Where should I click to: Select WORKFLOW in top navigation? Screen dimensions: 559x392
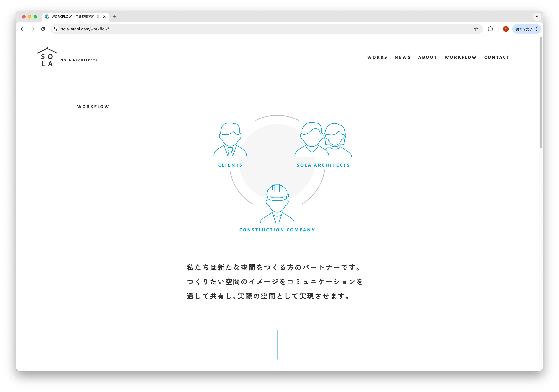460,57
